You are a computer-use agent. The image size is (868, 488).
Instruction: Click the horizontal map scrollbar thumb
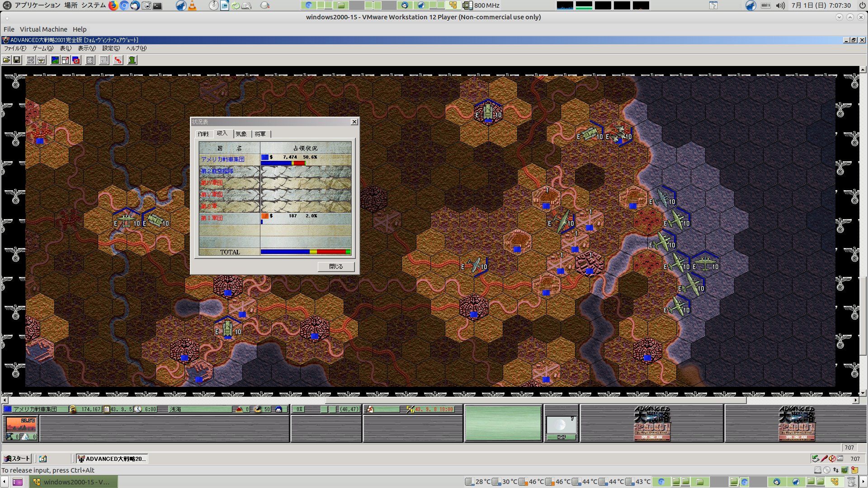point(535,400)
